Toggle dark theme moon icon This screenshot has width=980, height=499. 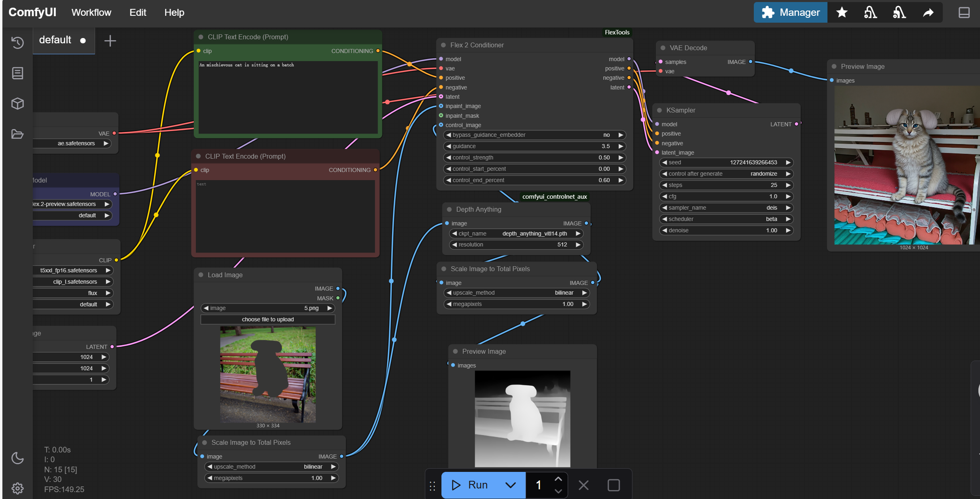[17, 458]
